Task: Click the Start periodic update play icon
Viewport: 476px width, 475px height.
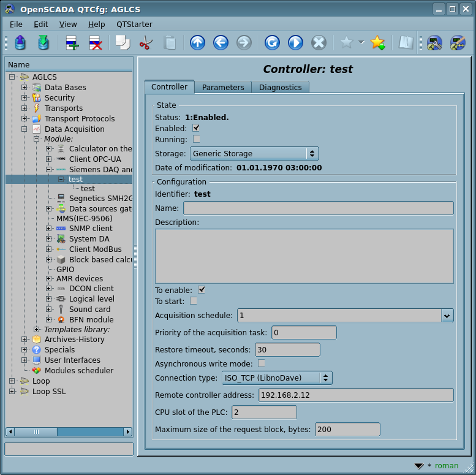Action: [x=295, y=43]
